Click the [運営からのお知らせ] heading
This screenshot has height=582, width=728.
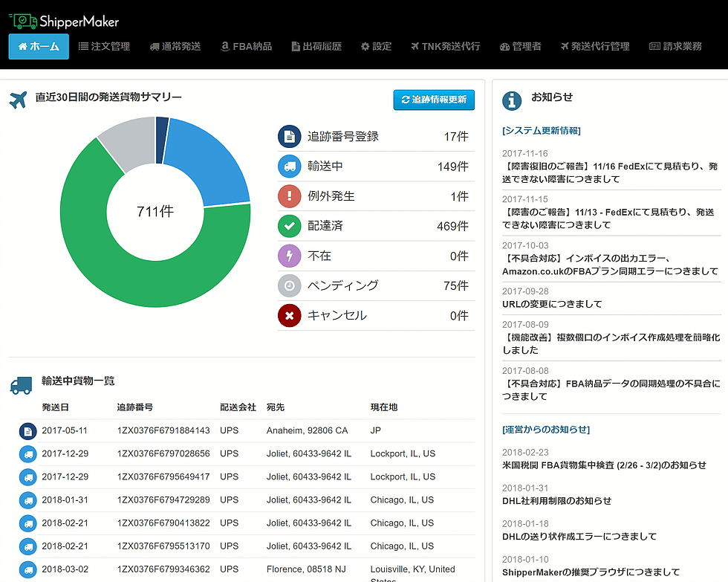(x=546, y=430)
